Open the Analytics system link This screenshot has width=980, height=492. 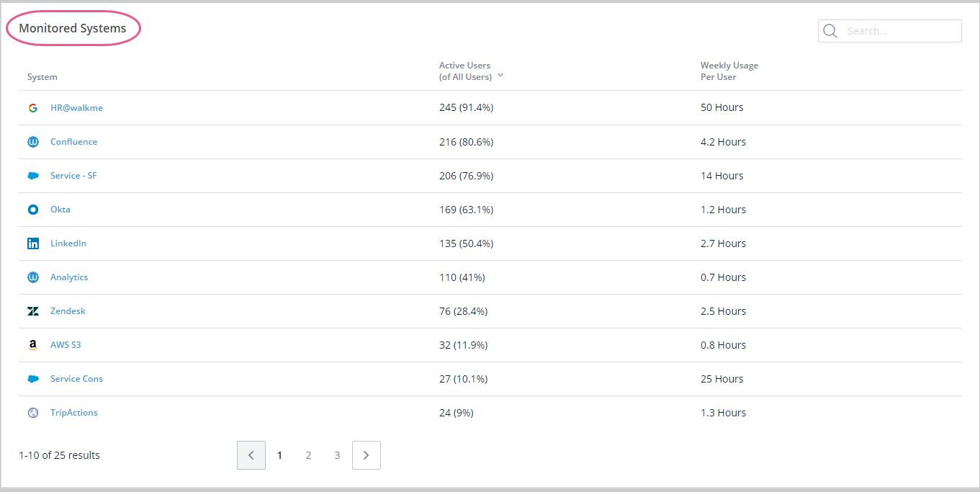click(x=69, y=277)
